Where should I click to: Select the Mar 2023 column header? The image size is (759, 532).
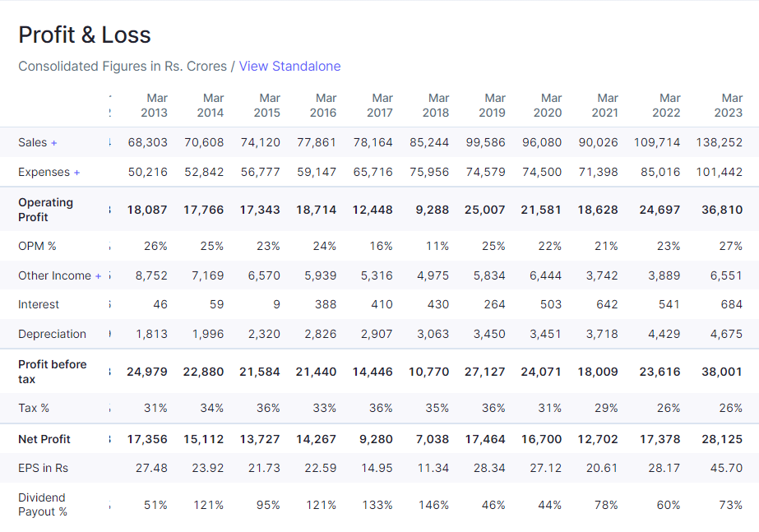click(728, 105)
